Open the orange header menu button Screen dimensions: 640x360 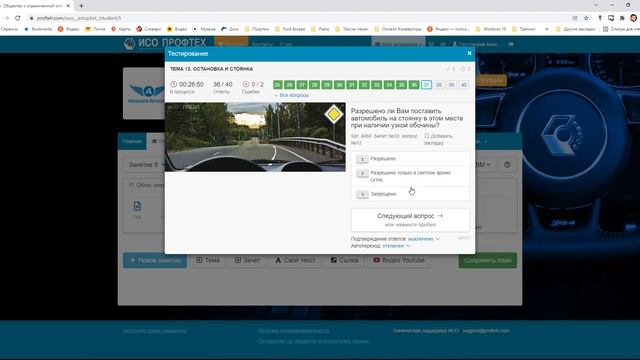pyautogui.click(x=231, y=44)
